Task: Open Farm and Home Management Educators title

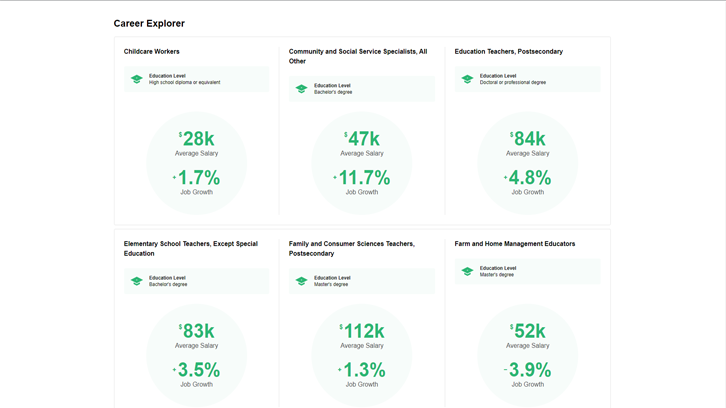Action: [514, 244]
